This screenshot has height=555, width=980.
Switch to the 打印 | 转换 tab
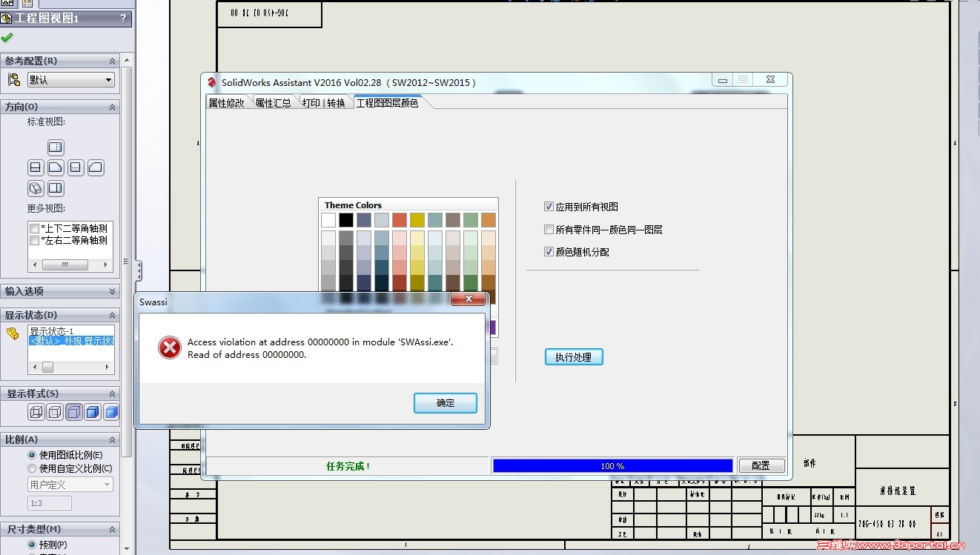(324, 103)
